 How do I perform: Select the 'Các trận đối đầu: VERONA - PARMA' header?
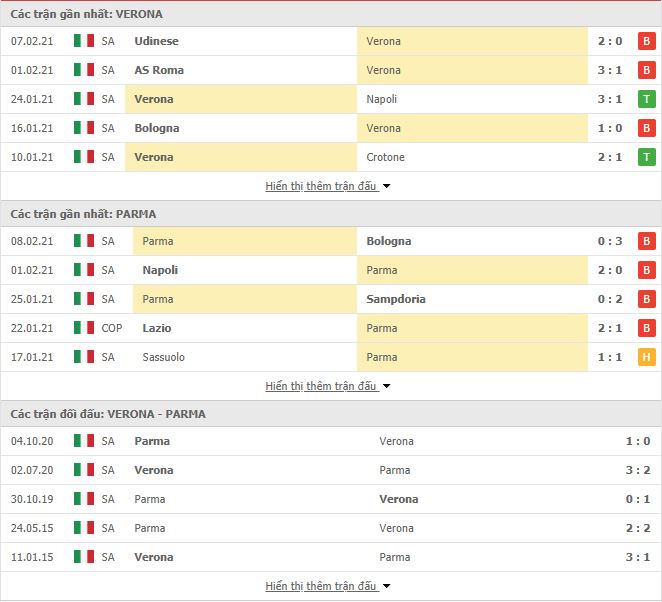click(x=108, y=414)
